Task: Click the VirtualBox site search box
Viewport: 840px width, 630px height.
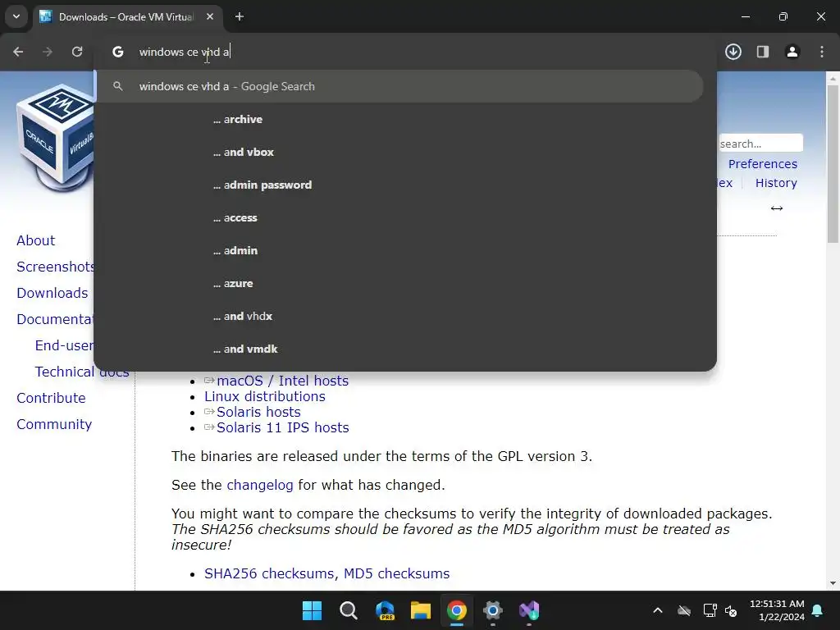Action: (x=760, y=144)
